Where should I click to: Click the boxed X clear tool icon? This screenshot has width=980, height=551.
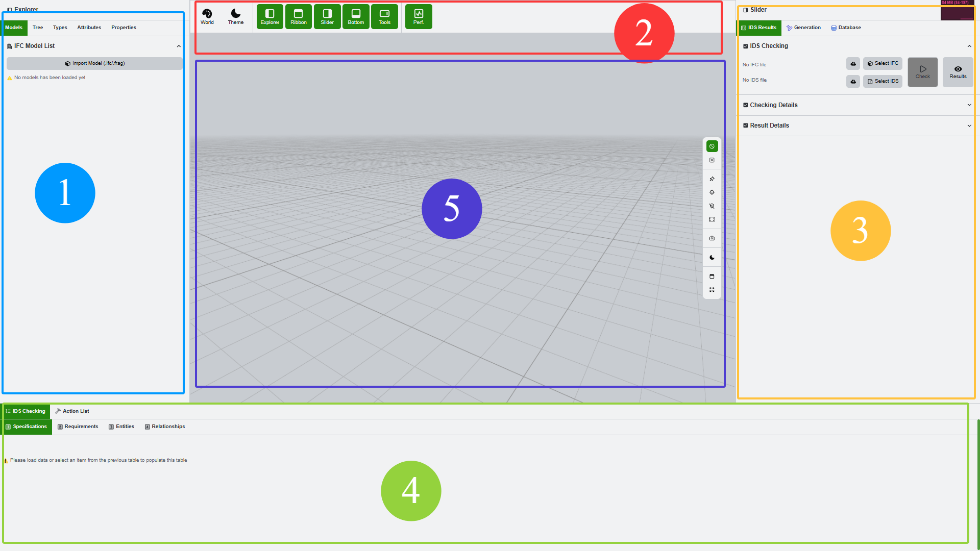click(712, 160)
